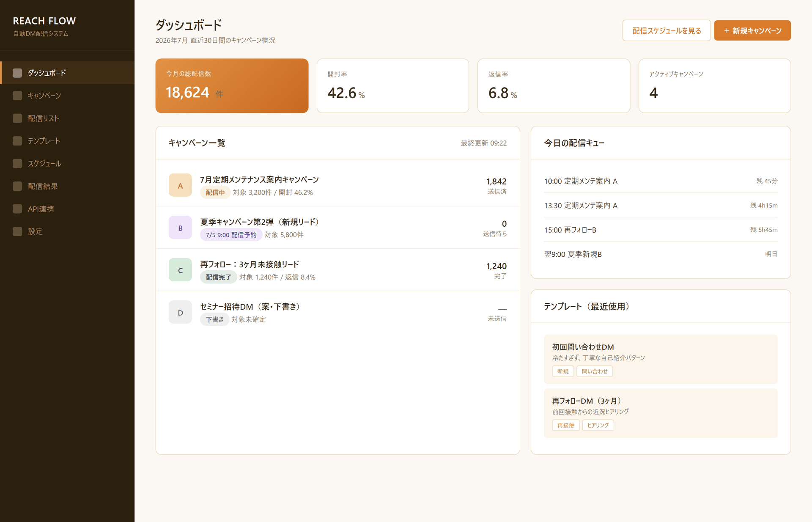Image resolution: width=812 pixels, height=522 pixels.
Task: Open ダッシュボード menu label
Action: click(x=47, y=73)
